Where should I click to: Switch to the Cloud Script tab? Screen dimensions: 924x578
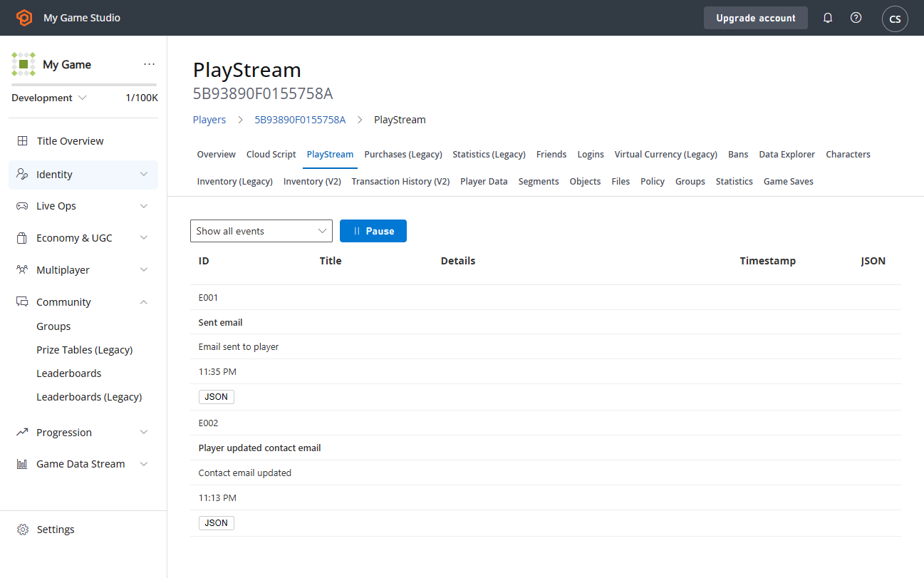pyautogui.click(x=271, y=154)
